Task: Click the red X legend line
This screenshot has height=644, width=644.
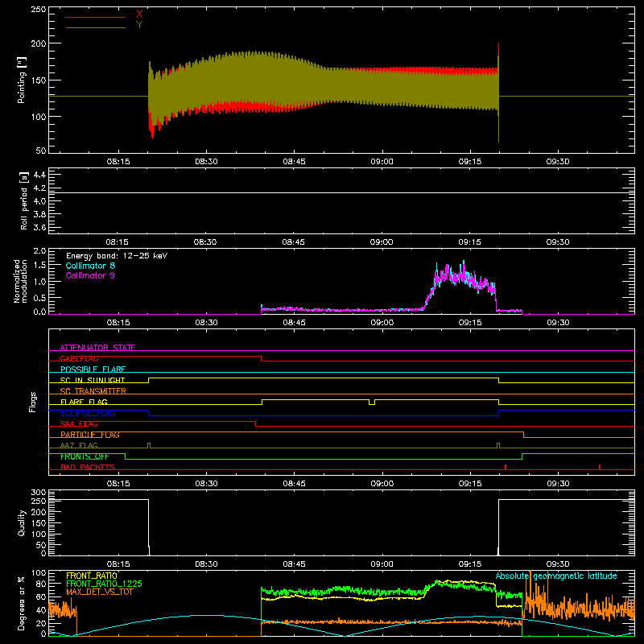Action: tap(96, 17)
